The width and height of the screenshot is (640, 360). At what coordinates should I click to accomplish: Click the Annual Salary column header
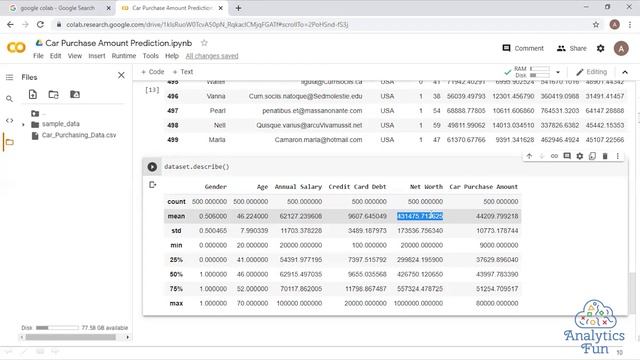298,187
